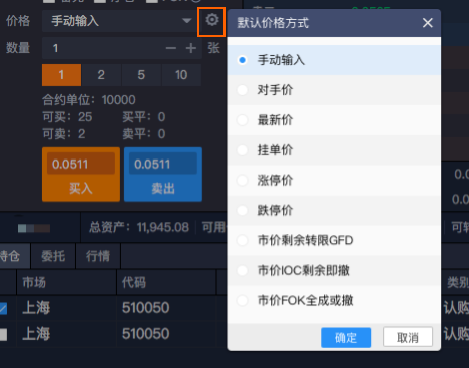This screenshot has height=368, width=469.
Task: Confirm with the 确定 button
Action: (x=346, y=337)
